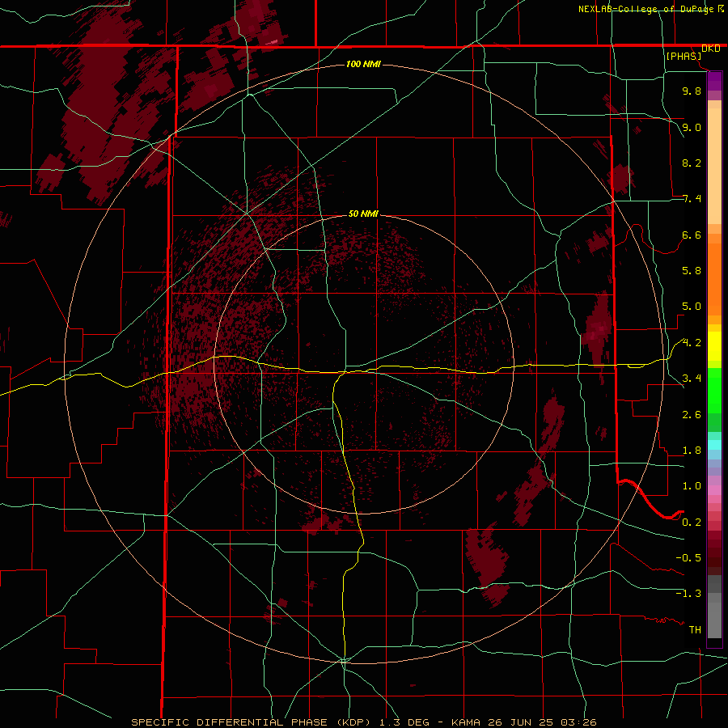
Task: Click the 9.0 value on the color scale
Action: point(692,127)
